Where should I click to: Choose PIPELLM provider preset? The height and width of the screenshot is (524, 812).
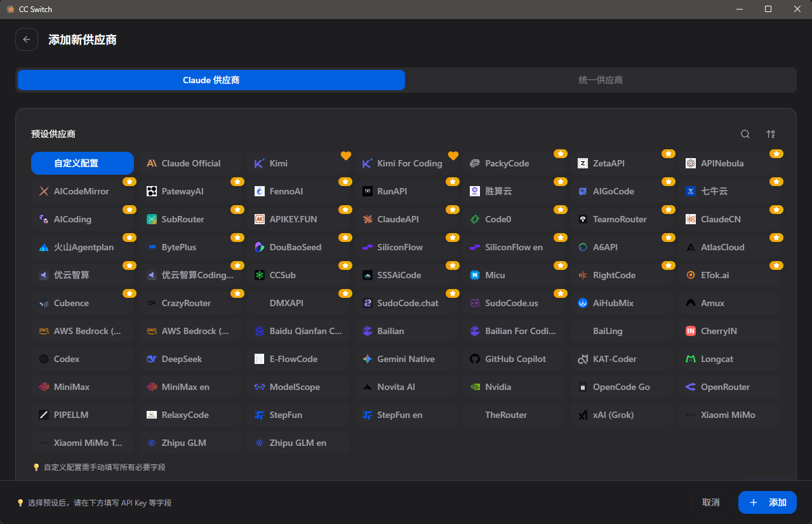[x=83, y=415]
